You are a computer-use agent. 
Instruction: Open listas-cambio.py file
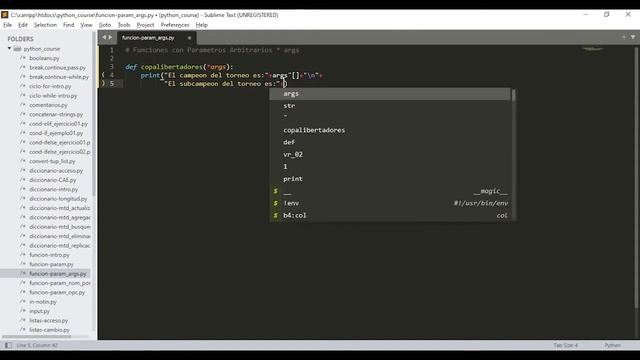point(49,330)
